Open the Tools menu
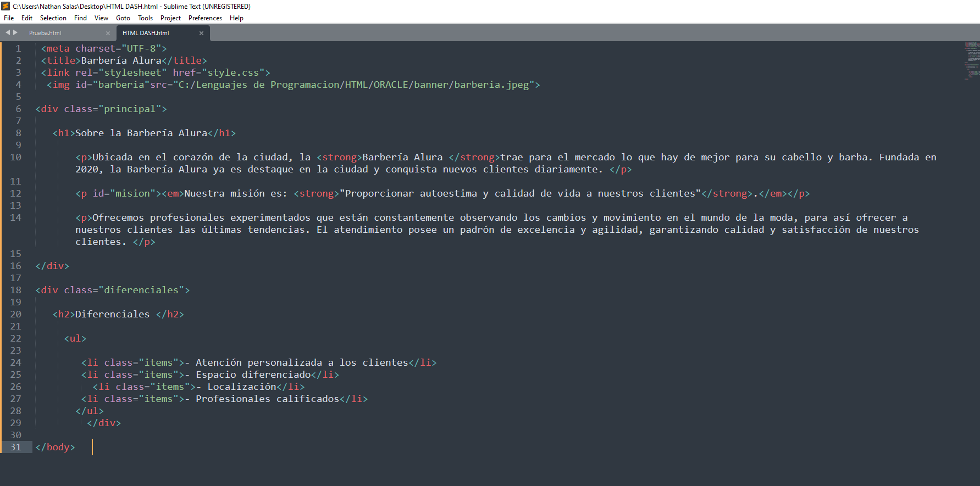Image resolution: width=980 pixels, height=486 pixels. pyautogui.click(x=146, y=18)
